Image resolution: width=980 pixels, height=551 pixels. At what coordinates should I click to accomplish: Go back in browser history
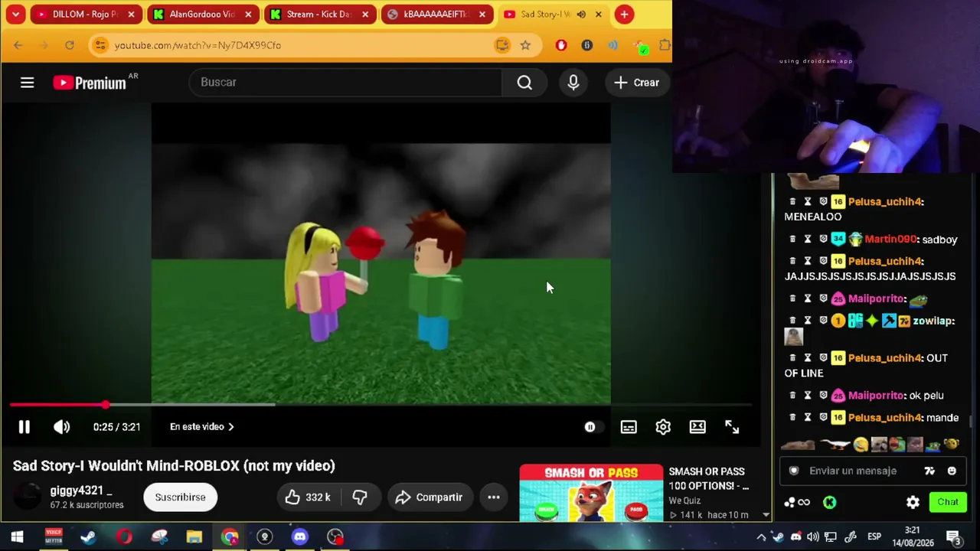(x=18, y=45)
